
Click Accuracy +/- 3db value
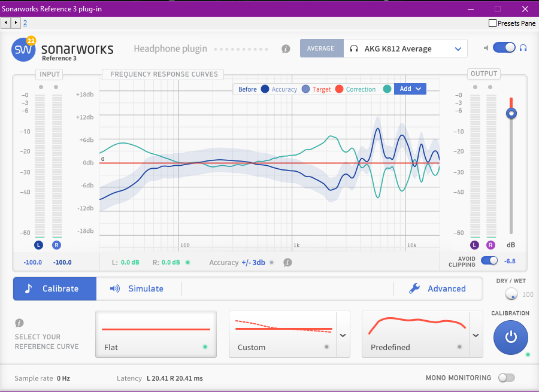point(253,263)
